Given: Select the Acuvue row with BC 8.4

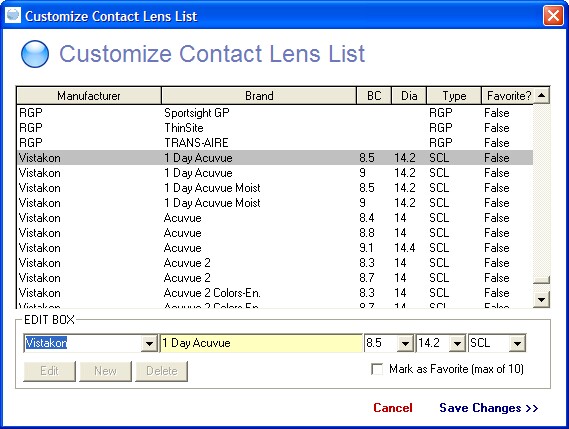Looking at the screenshot, I should pyautogui.click(x=275, y=218).
